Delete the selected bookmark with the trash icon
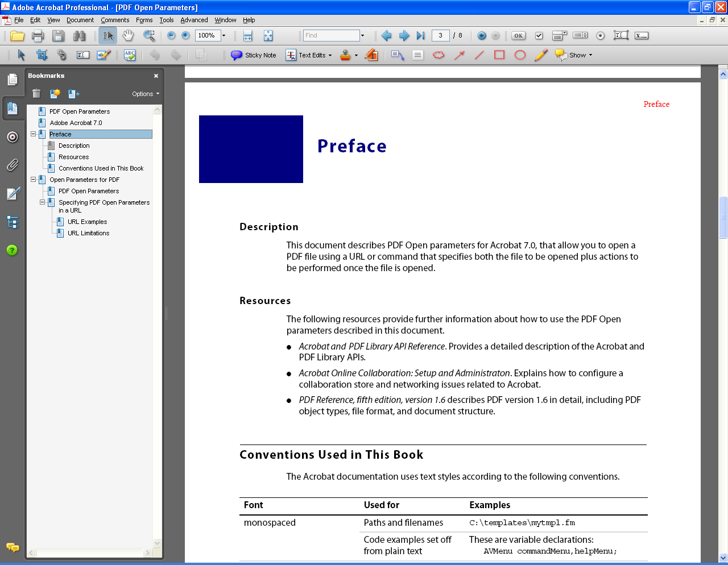The image size is (728, 565). coord(36,94)
